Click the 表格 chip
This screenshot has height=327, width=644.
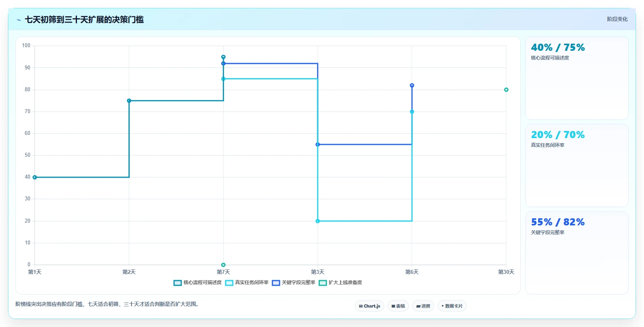coord(398,306)
